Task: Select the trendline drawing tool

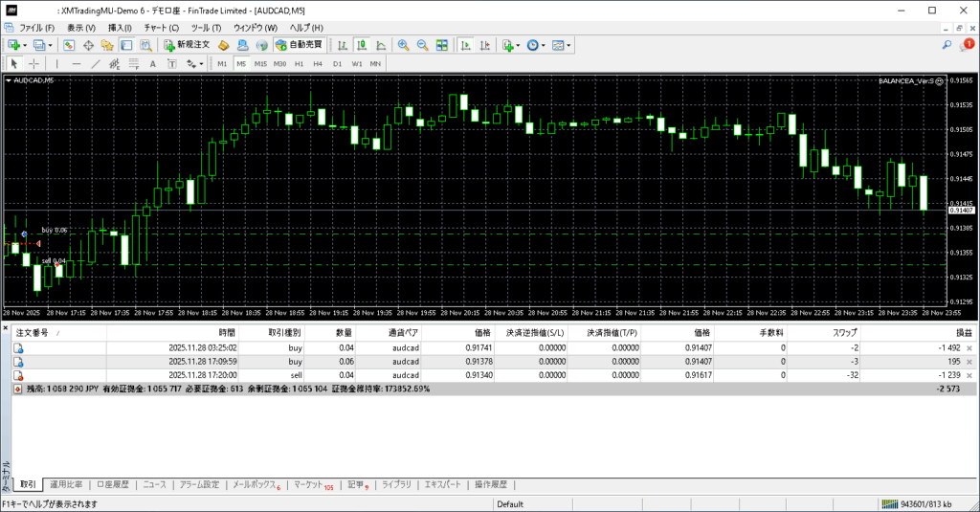Action: (95, 64)
